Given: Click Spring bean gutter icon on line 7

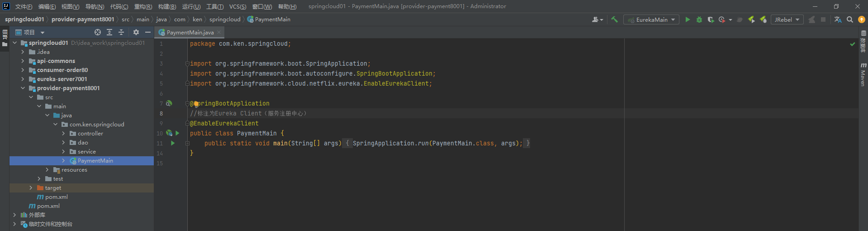Looking at the screenshot, I should point(169,103).
